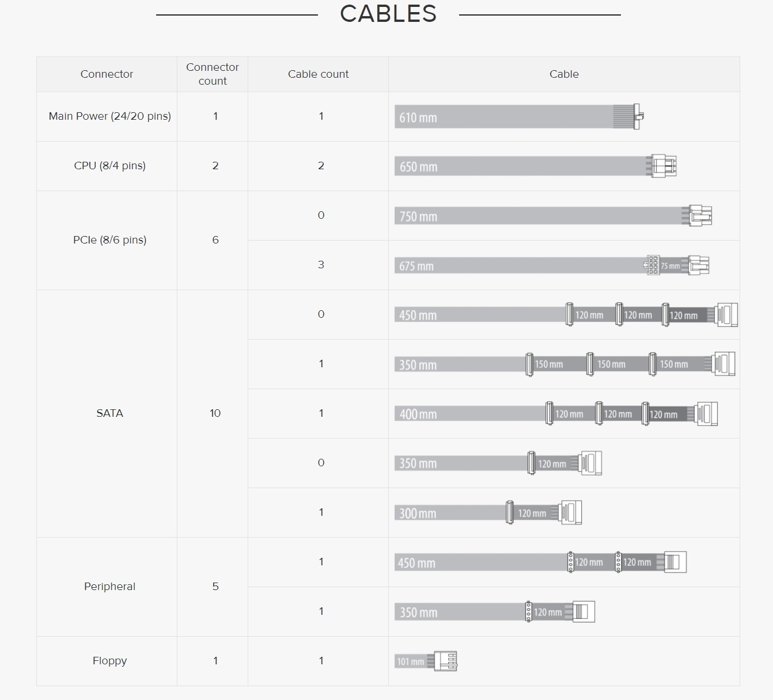Image resolution: width=773 pixels, height=700 pixels.
Task: Click the PCIe (8/6 pins) label
Action: (x=109, y=240)
